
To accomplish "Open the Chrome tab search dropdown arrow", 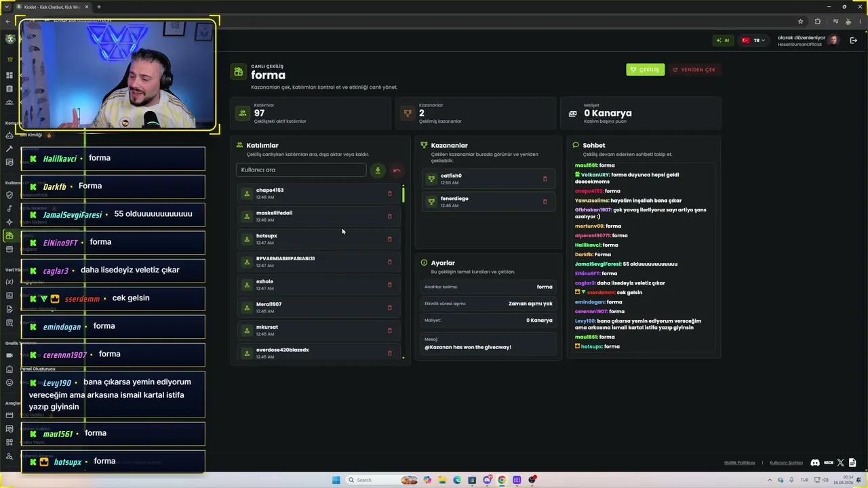I will pyautogui.click(x=6, y=7).
